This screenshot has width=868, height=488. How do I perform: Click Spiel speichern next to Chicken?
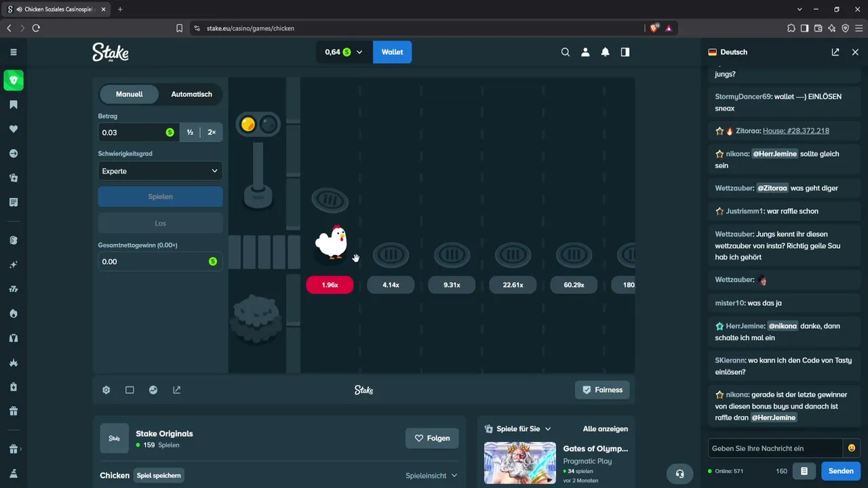pos(159,476)
